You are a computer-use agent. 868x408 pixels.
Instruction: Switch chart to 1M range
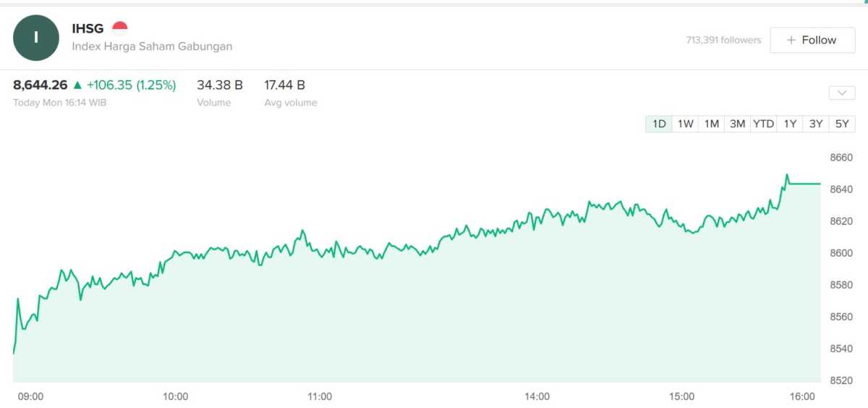(x=711, y=124)
